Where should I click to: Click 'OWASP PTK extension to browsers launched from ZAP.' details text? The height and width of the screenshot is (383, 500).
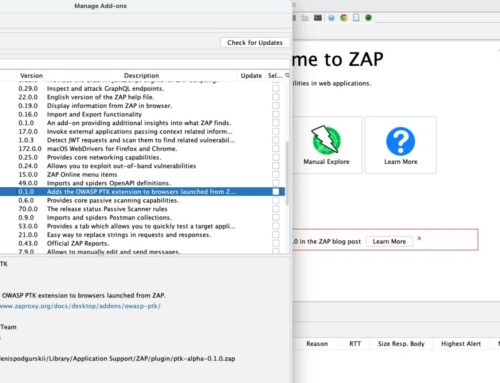[x=84, y=295]
